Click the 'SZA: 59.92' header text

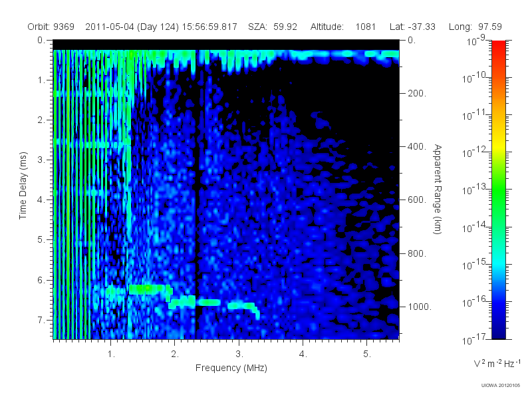coord(273,27)
